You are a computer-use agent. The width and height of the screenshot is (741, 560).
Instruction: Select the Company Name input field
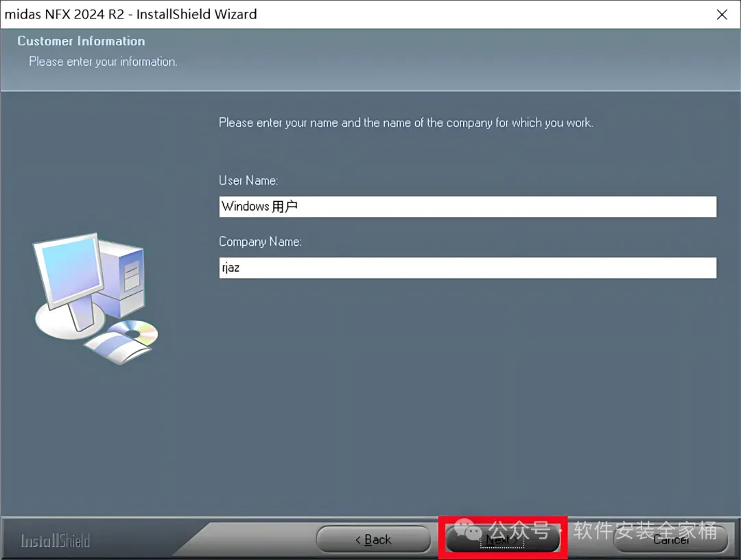point(467,268)
